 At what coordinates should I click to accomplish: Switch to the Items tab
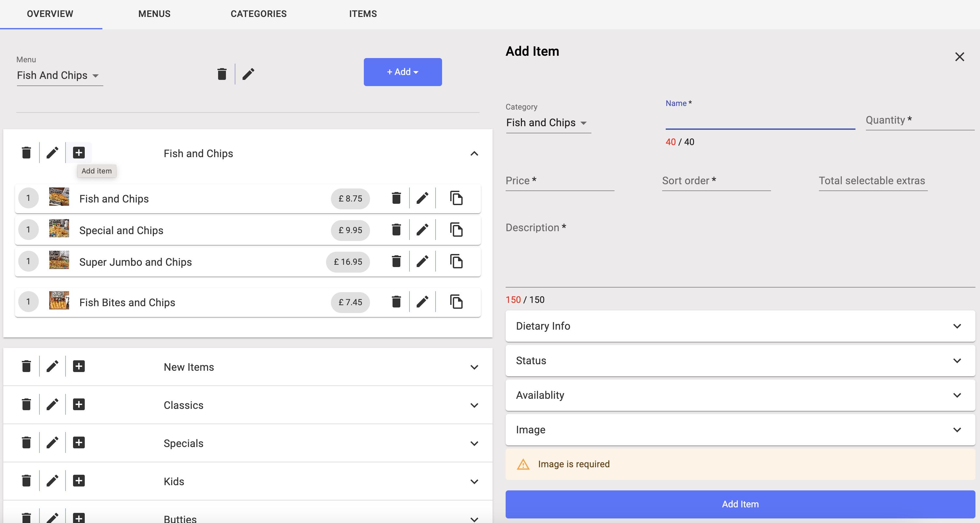[363, 14]
